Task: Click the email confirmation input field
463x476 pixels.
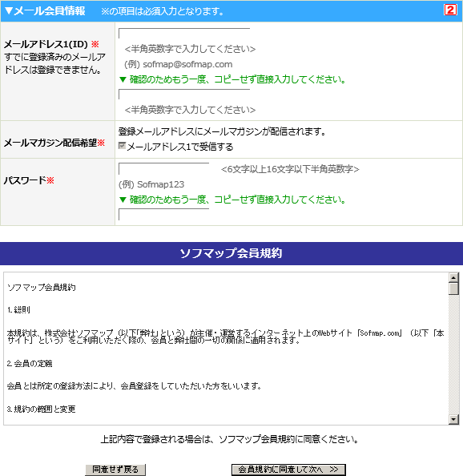Action: [x=184, y=94]
